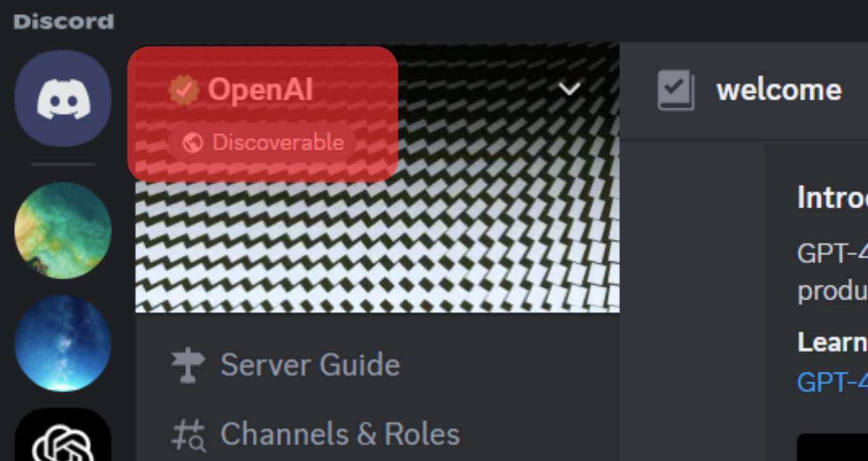Open the green-teal painted server icon

pyautogui.click(x=63, y=230)
